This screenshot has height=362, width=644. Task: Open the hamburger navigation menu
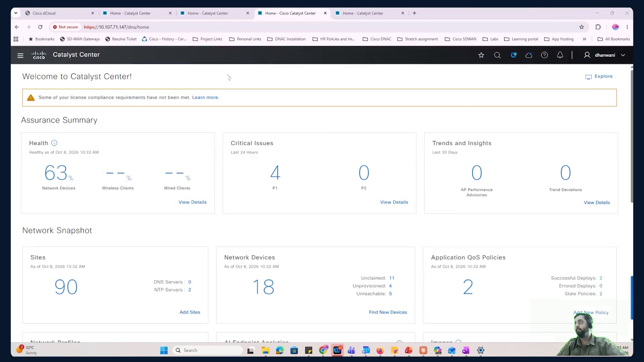pyautogui.click(x=20, y=55)
